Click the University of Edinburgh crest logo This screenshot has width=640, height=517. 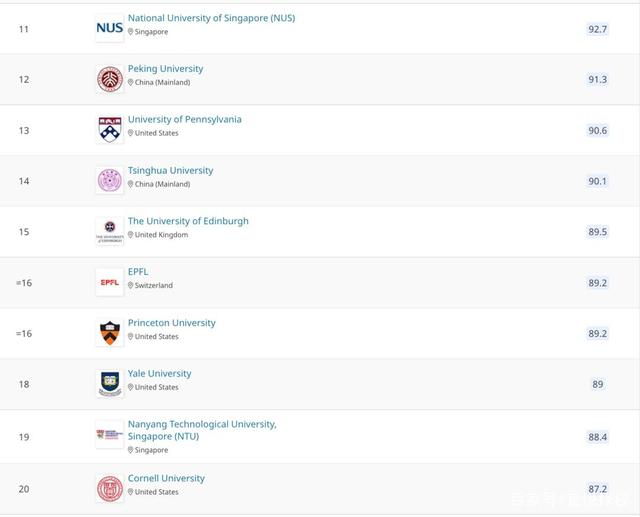click(x=110, y=231)
